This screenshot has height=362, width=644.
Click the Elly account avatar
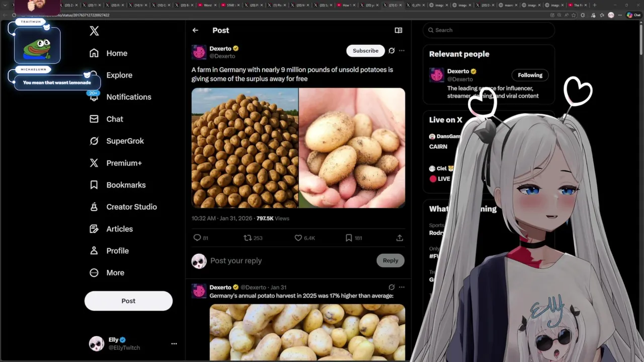(x=97, y=344)
